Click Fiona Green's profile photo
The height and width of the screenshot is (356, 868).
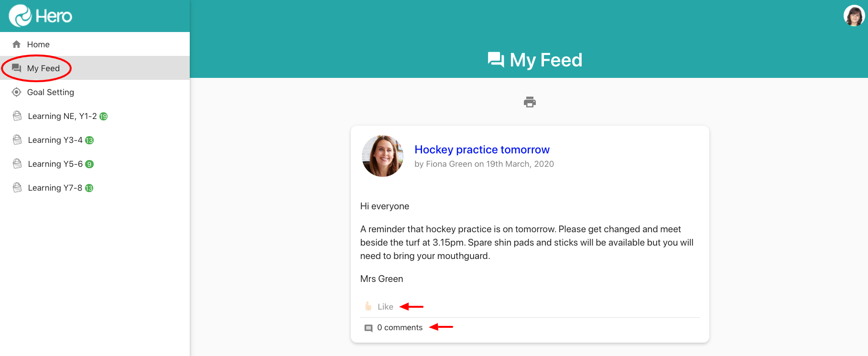(x=383, y=156)
